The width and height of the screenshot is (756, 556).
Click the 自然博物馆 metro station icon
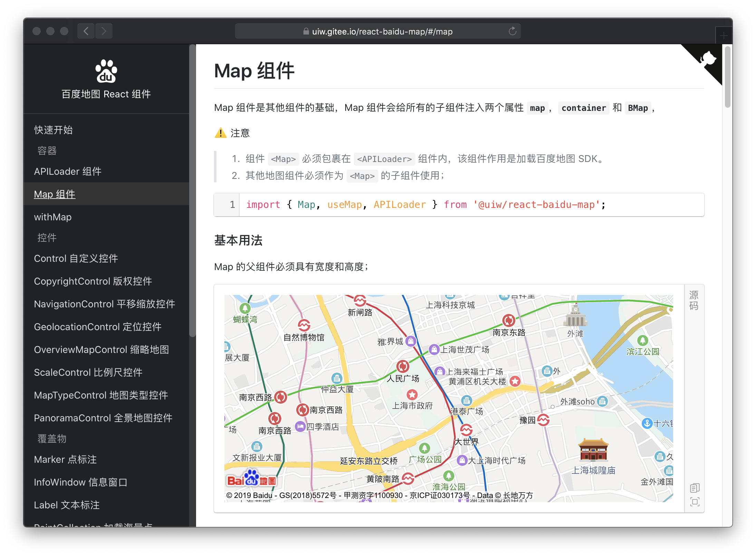(x=304, y=325)
